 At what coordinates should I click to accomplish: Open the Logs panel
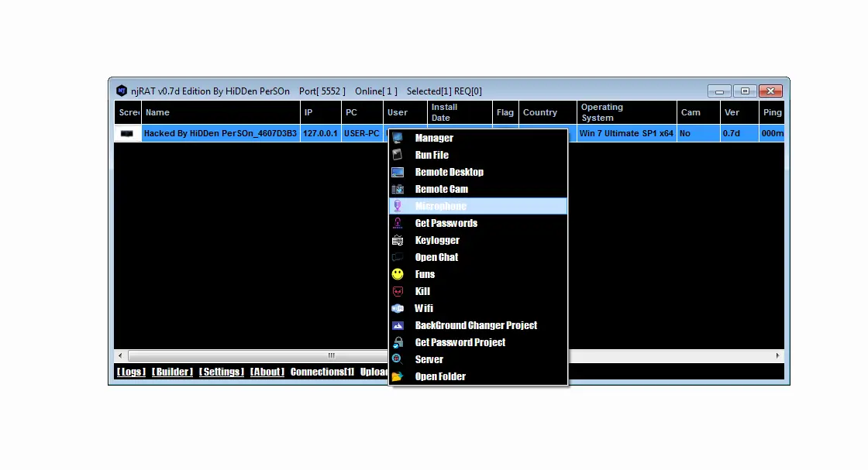coord(130,372)
